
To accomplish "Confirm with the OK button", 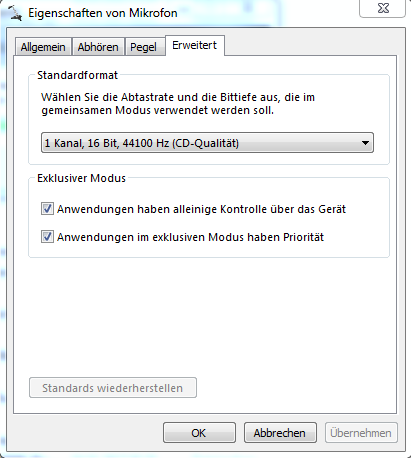I will click(199, 433).
